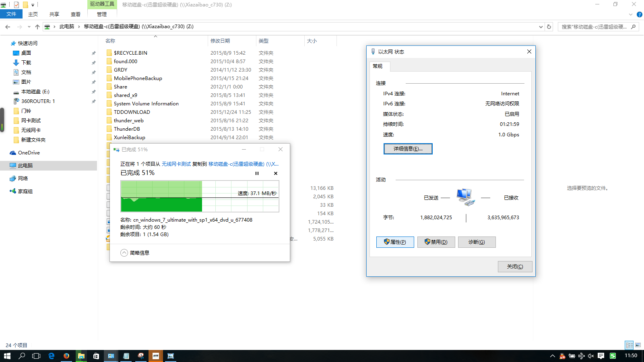Click 无线网卡测试 source link in copy dialog
Image resolution: width=644 pixels, height=362 pixels.
point(176,164)
